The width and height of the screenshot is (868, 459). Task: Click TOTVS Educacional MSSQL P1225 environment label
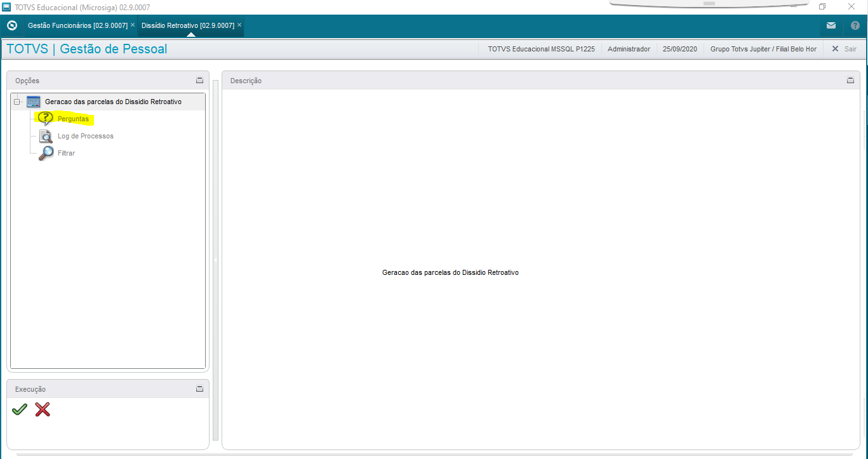541,49
